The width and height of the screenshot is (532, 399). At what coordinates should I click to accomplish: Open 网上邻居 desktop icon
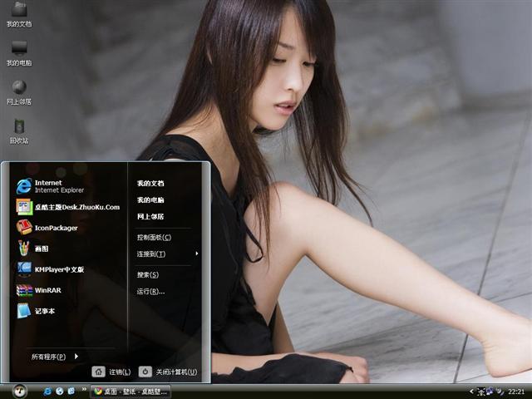point(19,92)
